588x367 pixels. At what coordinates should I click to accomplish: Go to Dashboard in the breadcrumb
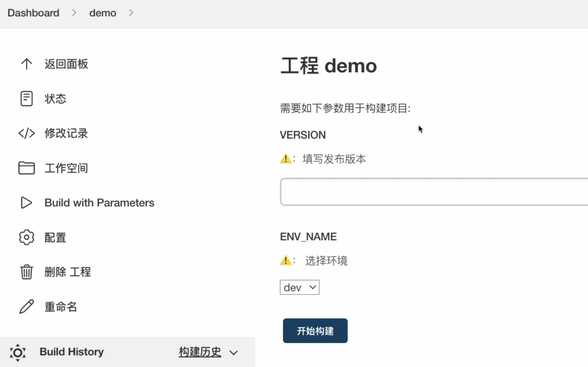click(33, 13)
